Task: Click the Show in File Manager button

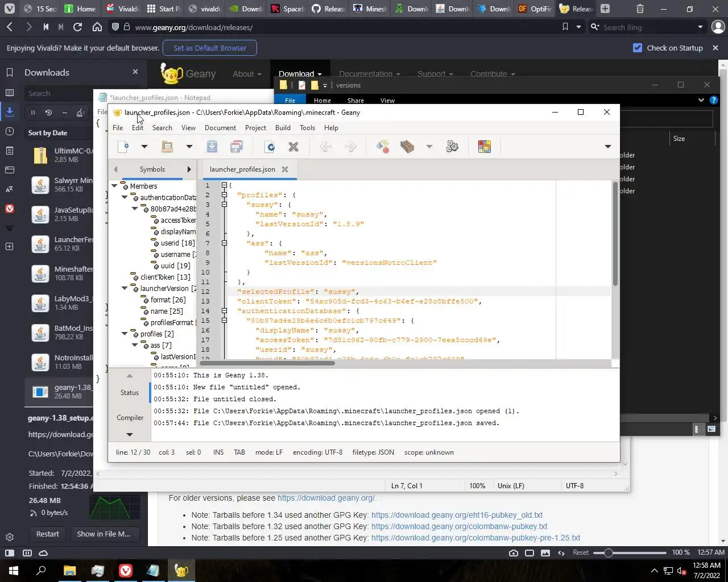Action: click(104, 534)
